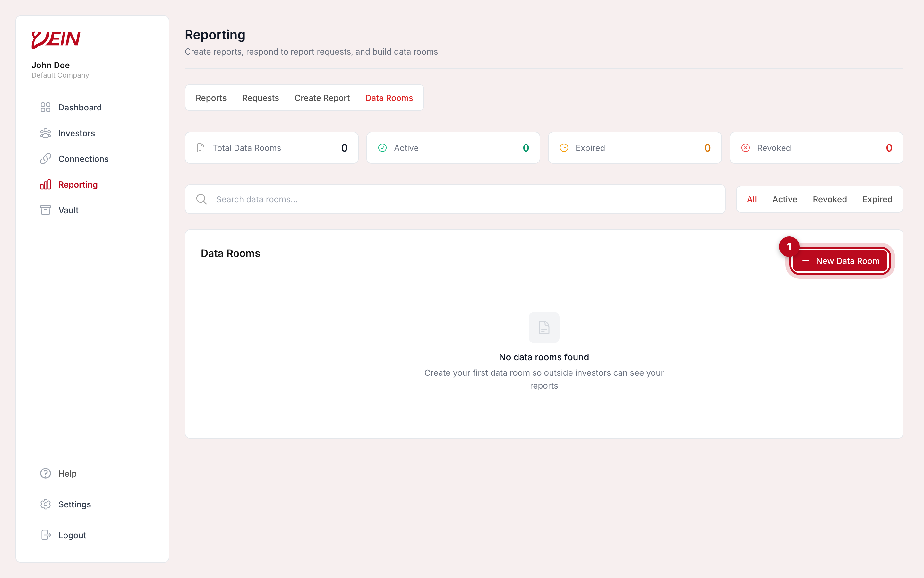This screenshot has width=924, height=578.
Task: Click the green Active checkmark icon
Action: coord(382,148)
